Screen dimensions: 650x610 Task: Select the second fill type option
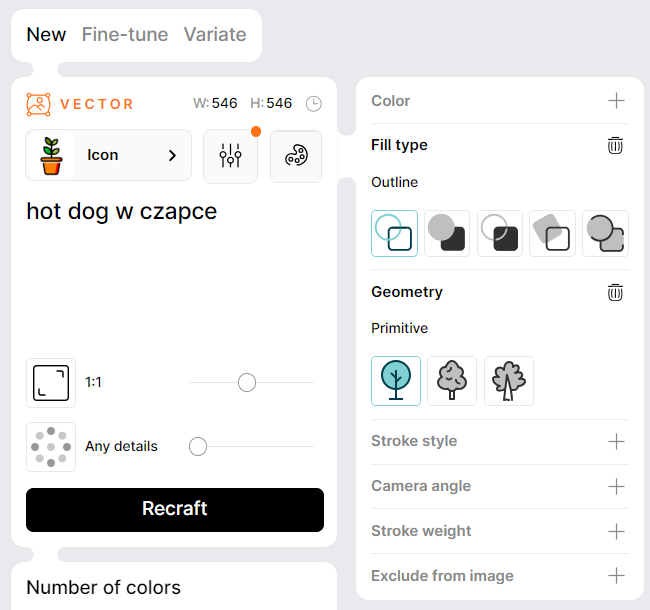tap(447, 233)
